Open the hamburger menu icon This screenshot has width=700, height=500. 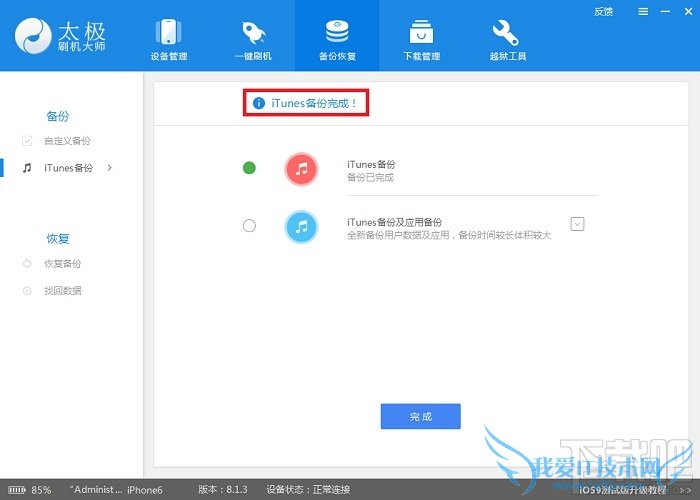[x=643, y=12]
